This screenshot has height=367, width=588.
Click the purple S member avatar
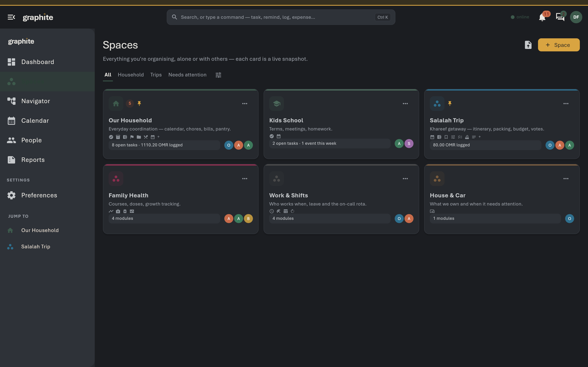[409, 144]
